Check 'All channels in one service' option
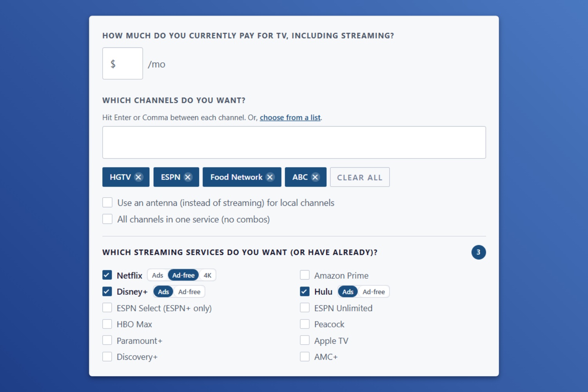The width and height of the screenshot is (588, 392). (x=107, y=219)
